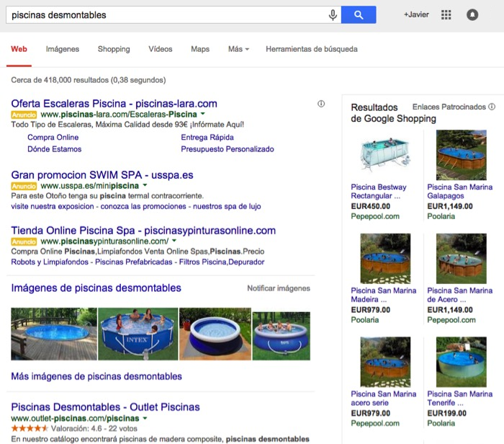Click conozca las promociones link
Image resolution: width=504 pixels, height=444 pixels.
point(143,207)
